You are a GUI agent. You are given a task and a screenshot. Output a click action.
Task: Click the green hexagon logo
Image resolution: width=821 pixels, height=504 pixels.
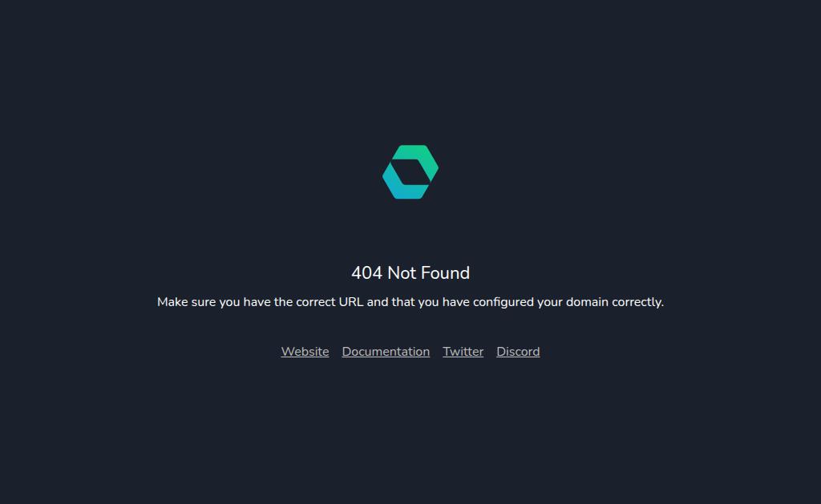[410, 172]
